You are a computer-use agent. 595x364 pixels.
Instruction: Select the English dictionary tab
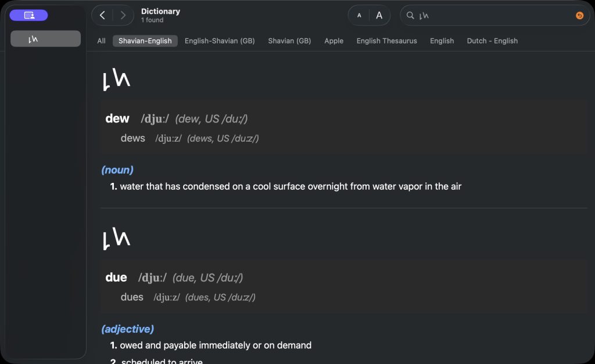(442, 41)
